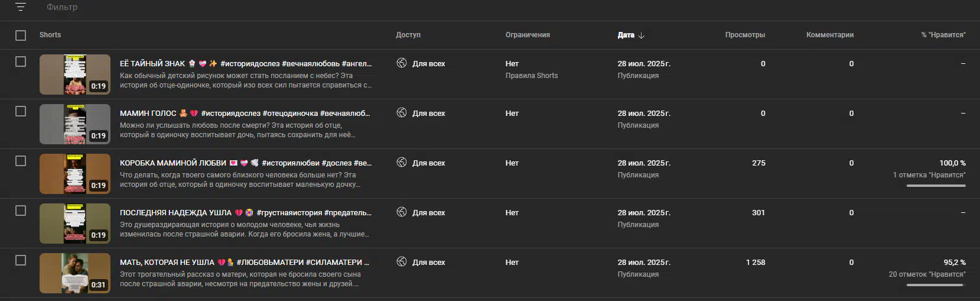Click the globe icon for МАТЬ, КОТОРАЯ НЕ УШЛА
Screen dimensions: 980x301
[402, 261]
